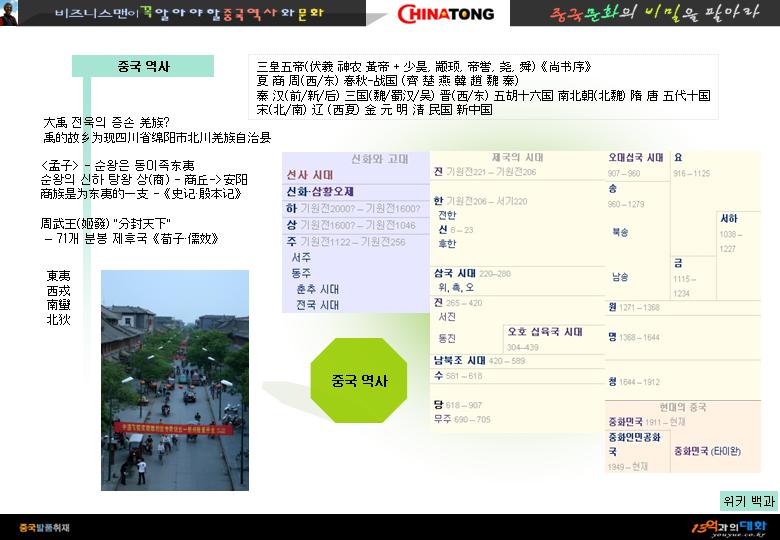Open the 서하 1038–1227 entry
780x540 pixels.
(731, 233)
